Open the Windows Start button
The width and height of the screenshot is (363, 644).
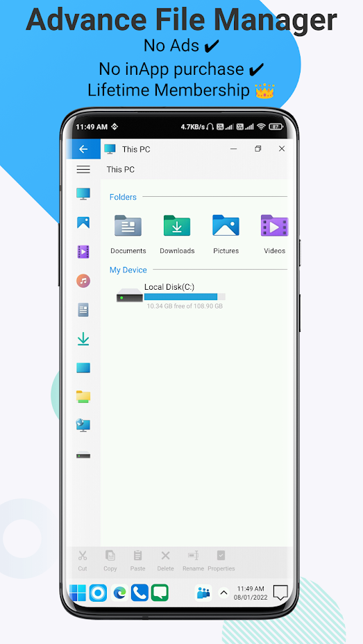click(x=78, y=593)
